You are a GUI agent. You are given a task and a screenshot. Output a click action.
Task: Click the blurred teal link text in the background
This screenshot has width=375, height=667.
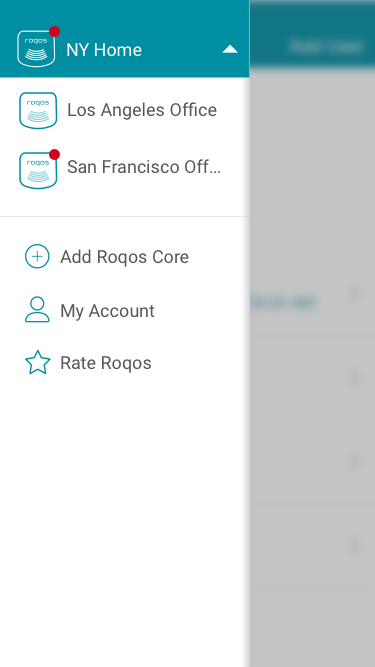(283, 303)
